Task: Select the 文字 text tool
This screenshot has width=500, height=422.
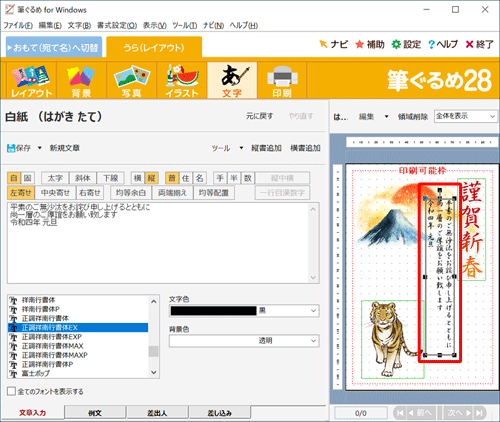Action: pyautogui.click(x=232, y=80)
